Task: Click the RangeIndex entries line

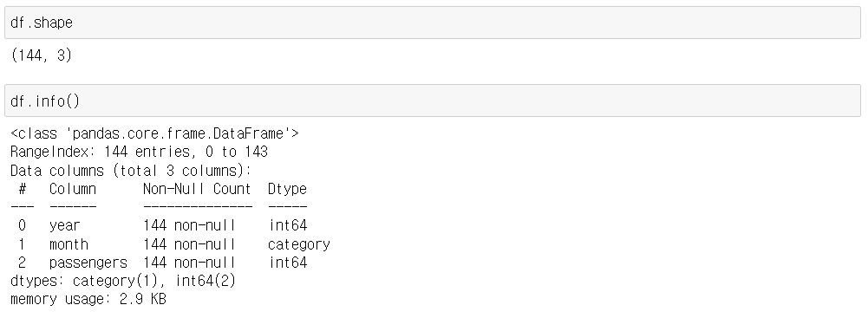Action: 139,152
